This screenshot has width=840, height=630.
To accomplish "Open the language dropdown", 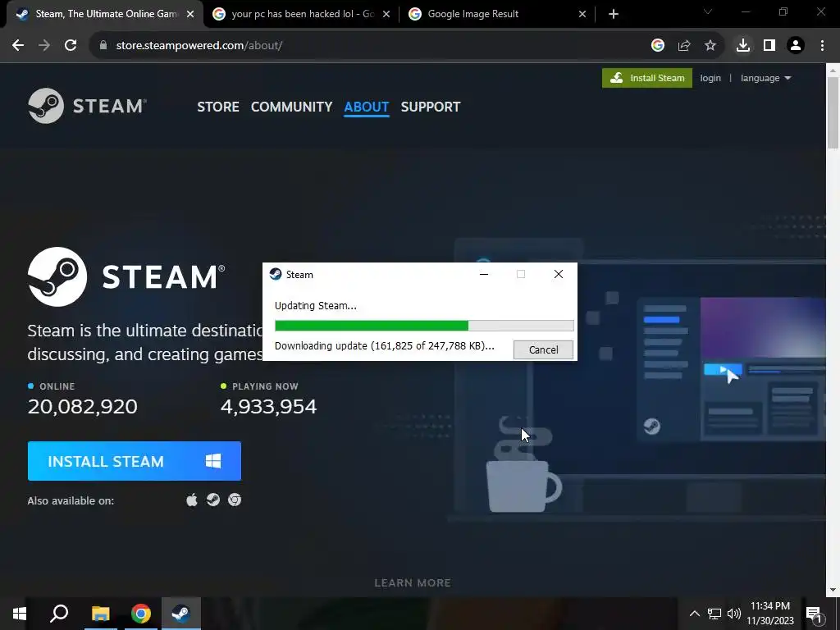I will (765, 78).
